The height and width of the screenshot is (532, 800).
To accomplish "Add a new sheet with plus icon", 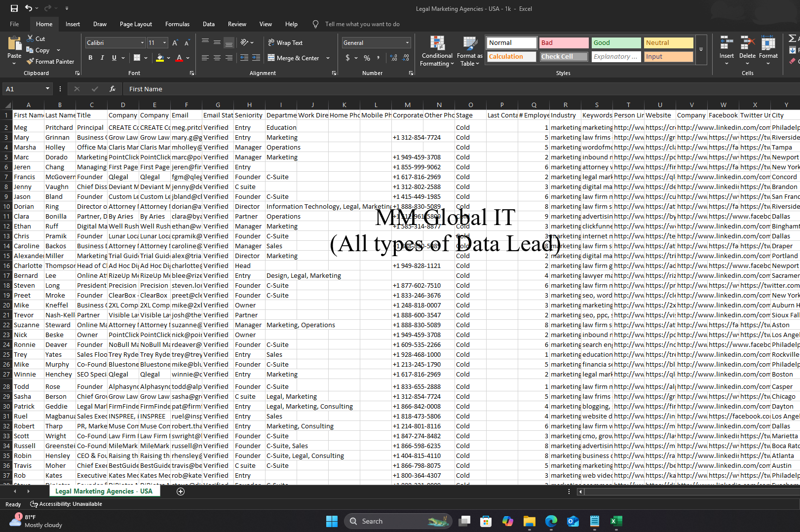I will click(x=181, y=492).
